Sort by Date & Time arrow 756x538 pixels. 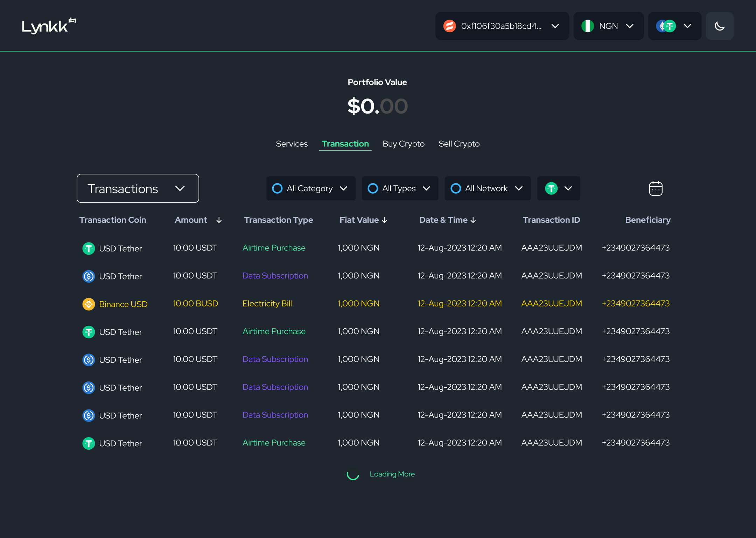pyautogui.click(x=473, y=220)
